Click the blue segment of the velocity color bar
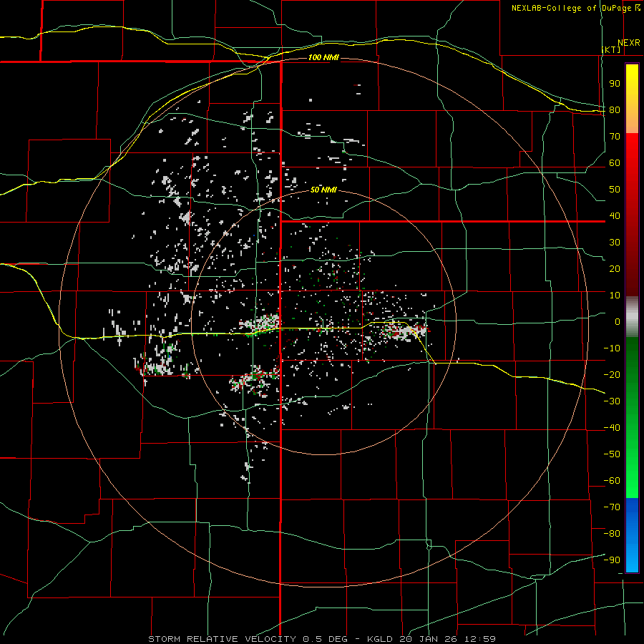 point(632,535)
